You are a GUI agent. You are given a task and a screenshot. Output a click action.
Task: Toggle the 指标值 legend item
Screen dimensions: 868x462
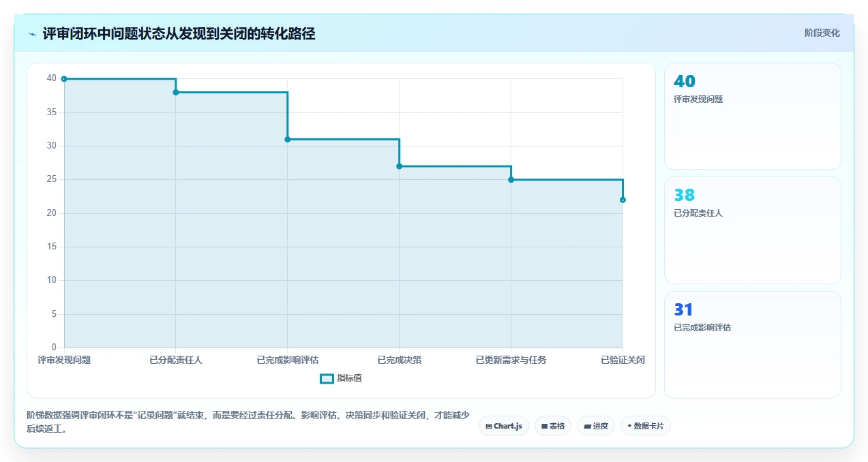point(341,378)
